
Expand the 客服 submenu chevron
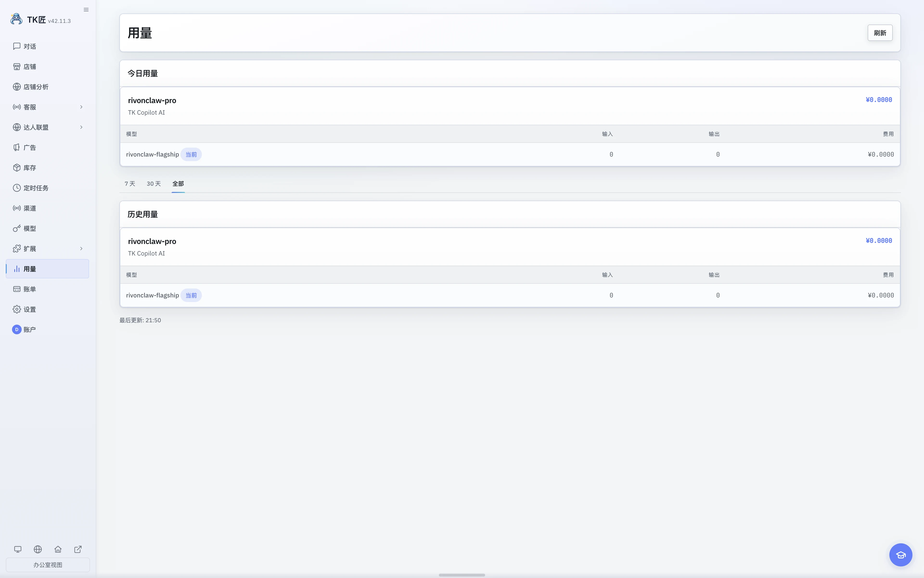click(81, 107)
